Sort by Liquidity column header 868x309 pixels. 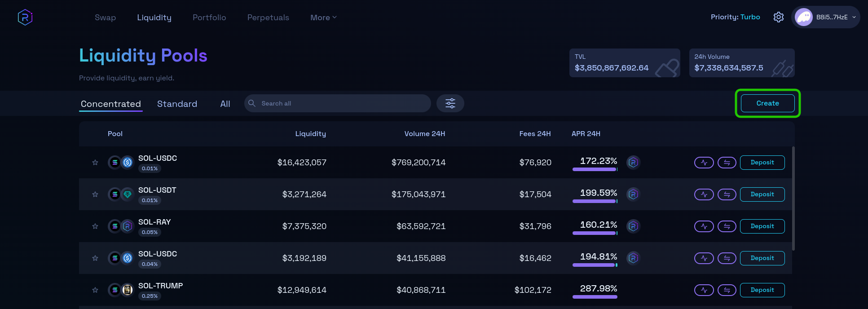point(311,134)
